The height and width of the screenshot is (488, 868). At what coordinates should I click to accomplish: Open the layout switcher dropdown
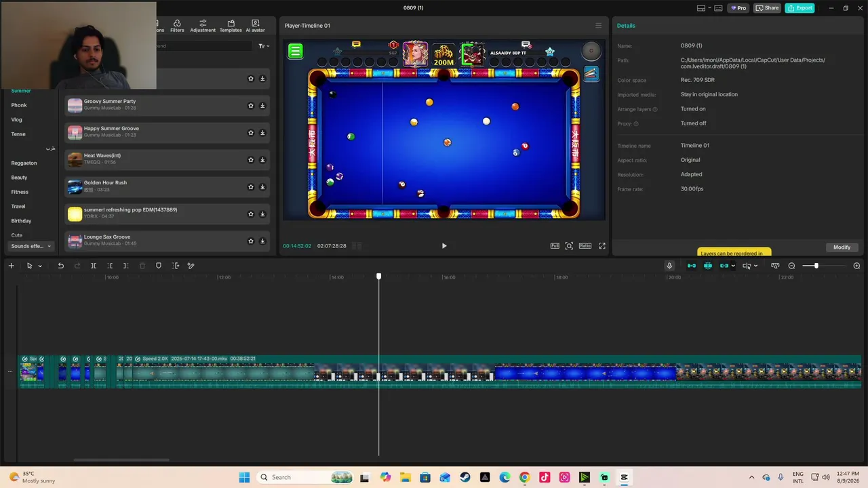(x=704, y=8)
